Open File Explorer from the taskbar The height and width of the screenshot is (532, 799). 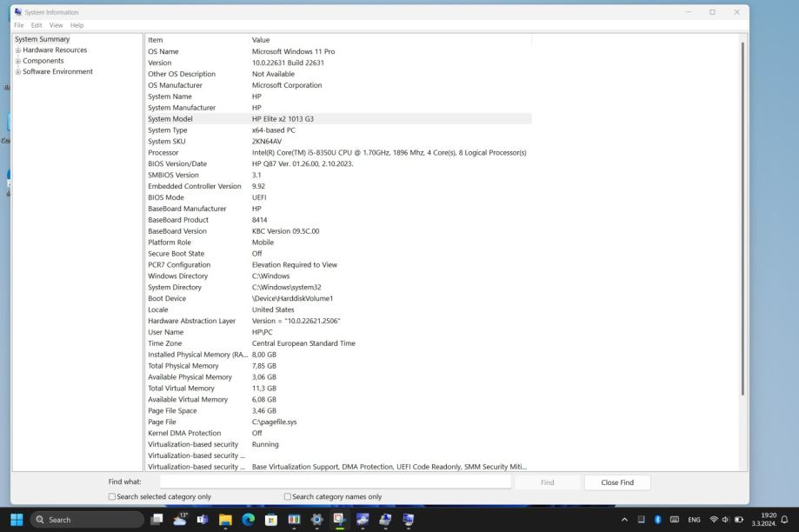click(226, 520)
